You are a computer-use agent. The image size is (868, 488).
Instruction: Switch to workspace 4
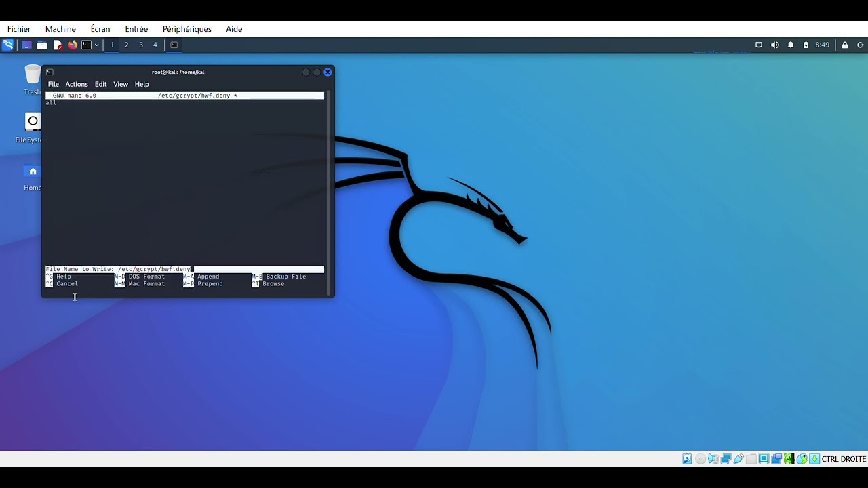155,45
